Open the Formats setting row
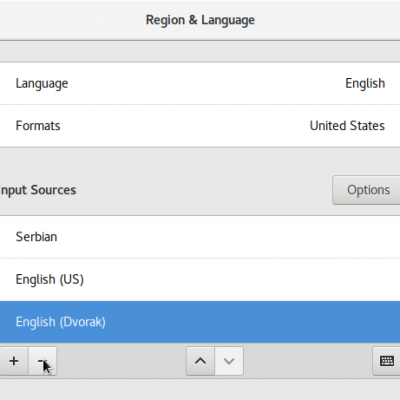400x400 pixels. pos(200,126)
